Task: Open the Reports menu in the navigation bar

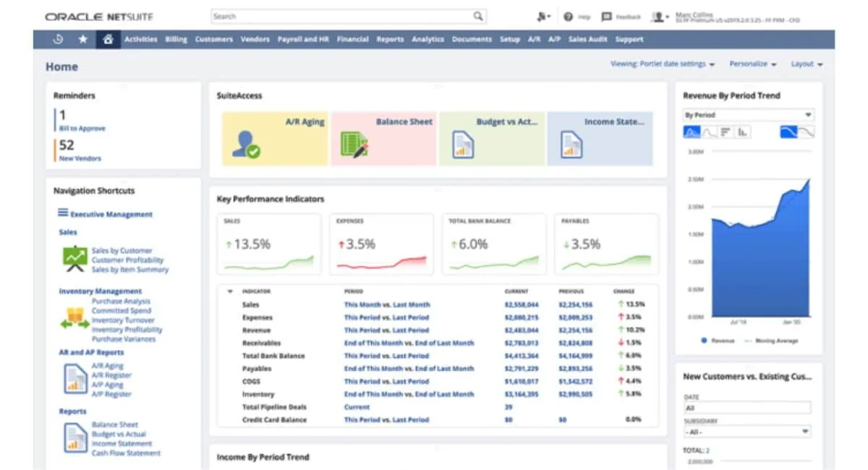Action: pyautogui.click(x=390, y=40)
